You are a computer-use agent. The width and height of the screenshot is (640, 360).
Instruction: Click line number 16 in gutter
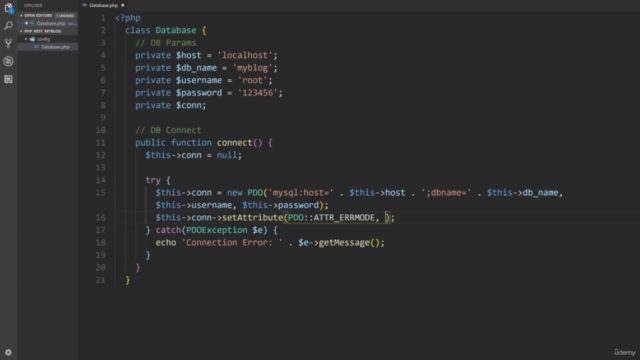pyautogui.click(x=100, y=218)
